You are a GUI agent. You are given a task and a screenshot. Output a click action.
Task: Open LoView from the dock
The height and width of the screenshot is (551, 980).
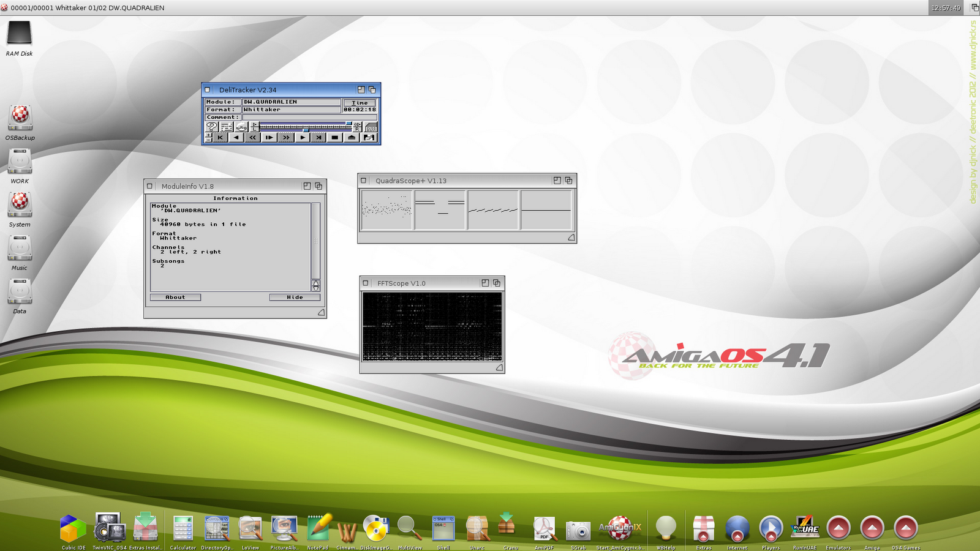tap(251, 528)
